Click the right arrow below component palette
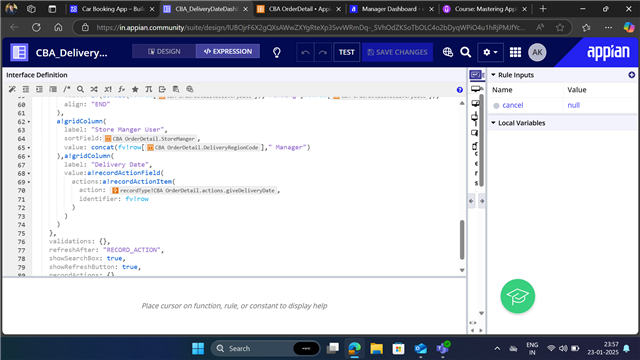 pyautogui.click(x=482, y=201)
